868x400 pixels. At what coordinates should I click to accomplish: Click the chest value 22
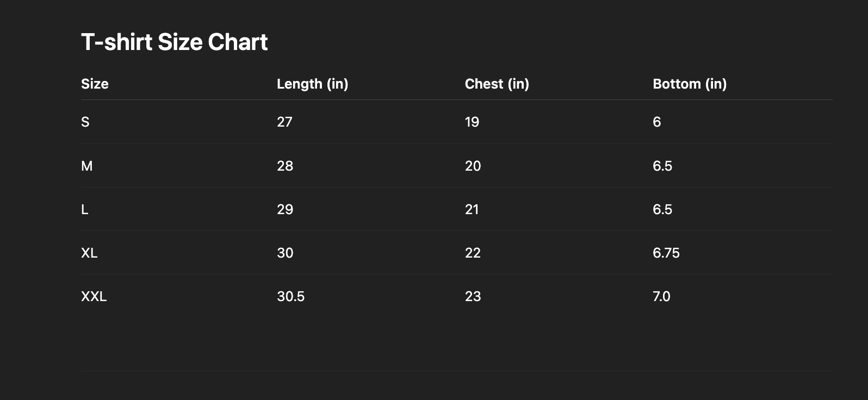(473, 253)
